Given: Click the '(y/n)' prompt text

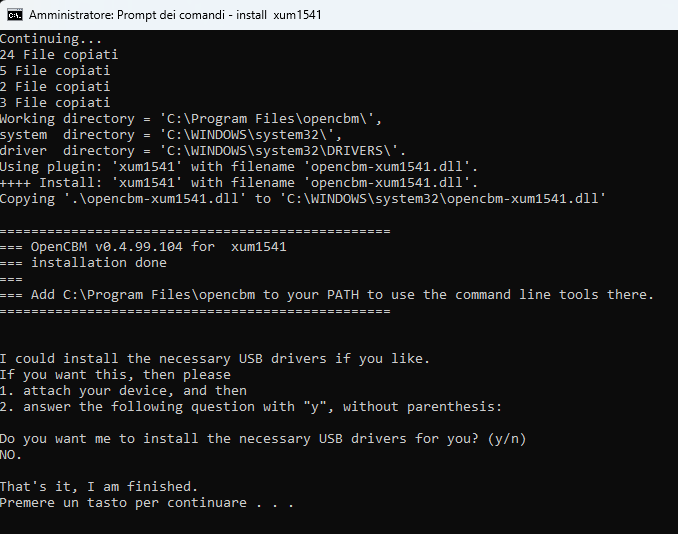Looking at the screenshot, I should click(507, 439).
